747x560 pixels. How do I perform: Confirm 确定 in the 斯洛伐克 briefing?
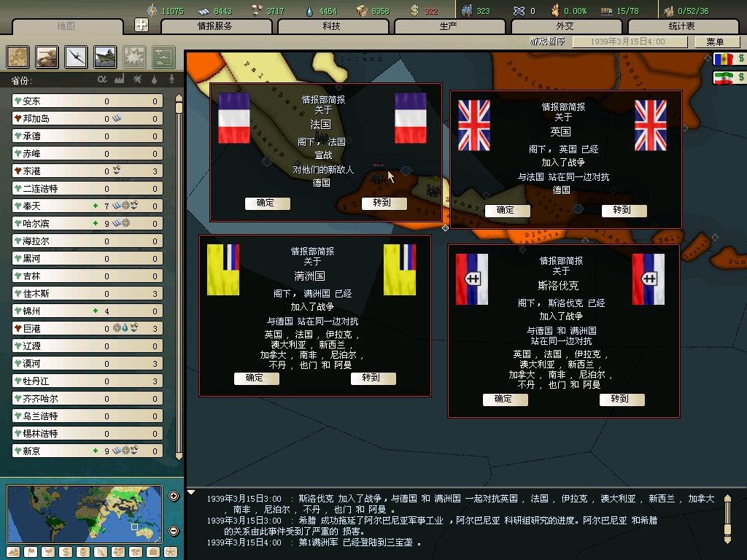(x=505, y=400)
